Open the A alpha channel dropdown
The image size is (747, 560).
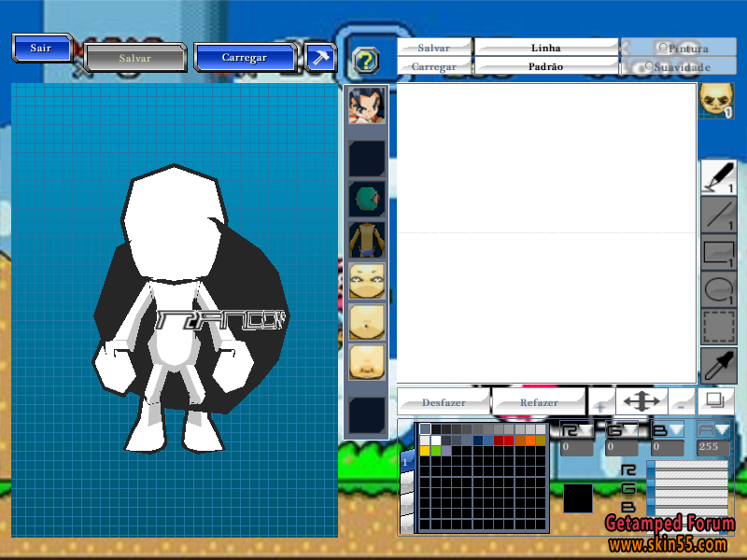(713, 430)
